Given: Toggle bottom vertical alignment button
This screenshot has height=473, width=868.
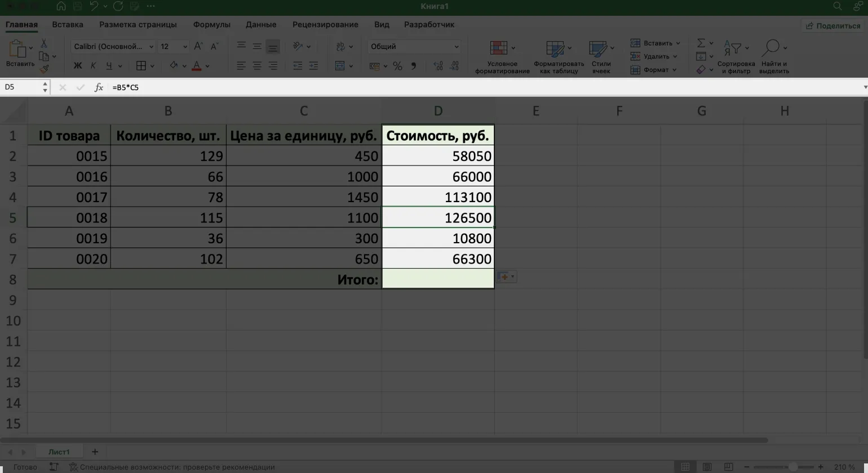Looking at the screenshot, I should (x=273, y=47).
